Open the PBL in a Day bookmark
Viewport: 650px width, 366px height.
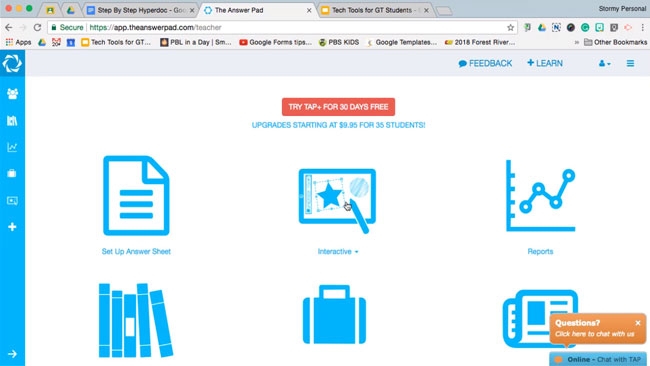[196, 42]
